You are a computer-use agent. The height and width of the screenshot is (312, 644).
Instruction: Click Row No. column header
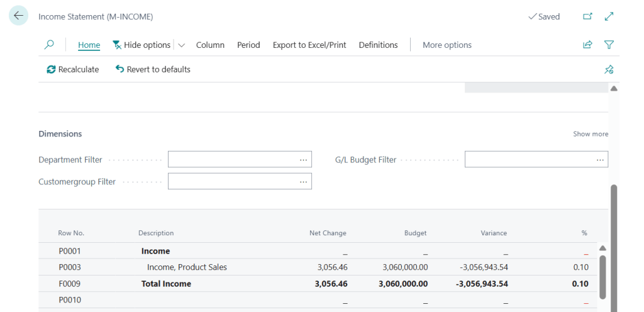(x=71, y=233)
